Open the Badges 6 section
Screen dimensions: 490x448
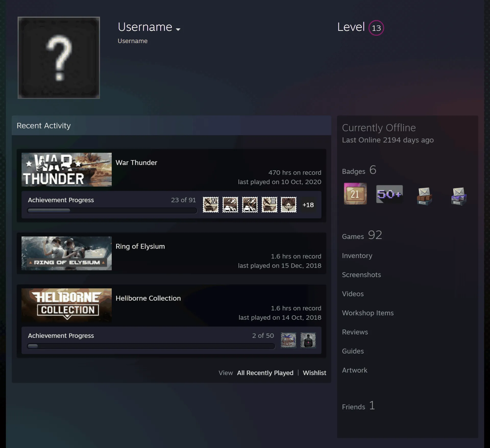[359, 170]
